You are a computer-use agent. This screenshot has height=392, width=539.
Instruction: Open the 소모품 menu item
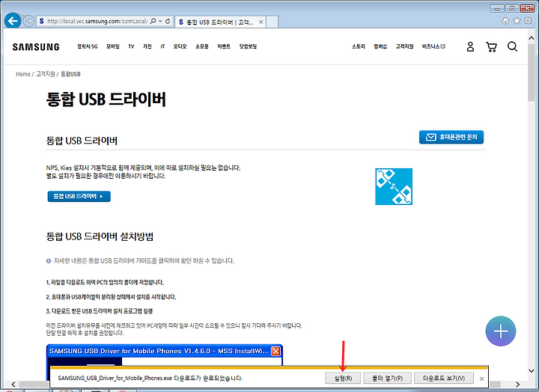(202, 46)
